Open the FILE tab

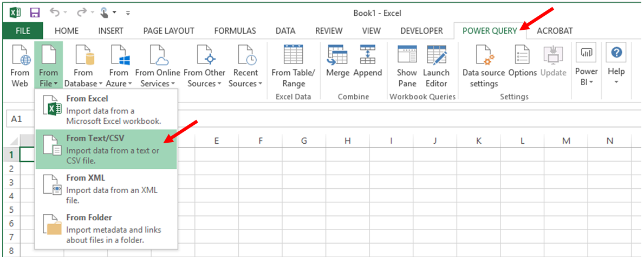point(23,31)
